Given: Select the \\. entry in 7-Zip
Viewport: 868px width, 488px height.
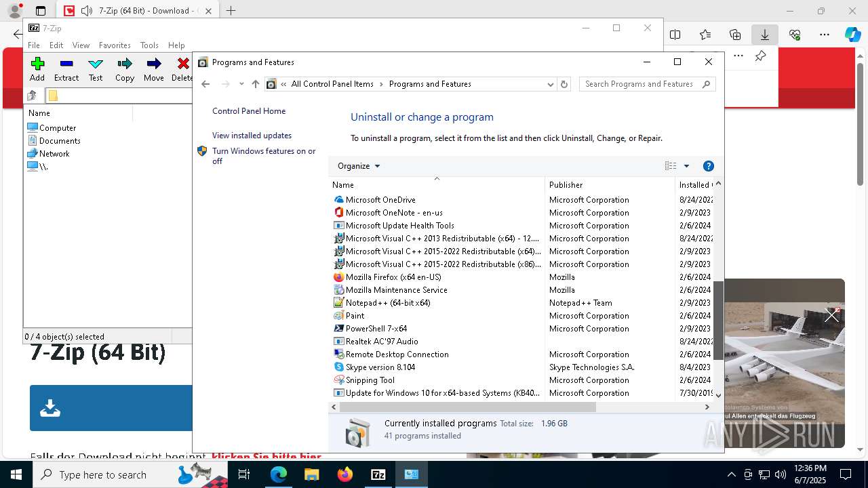Looking at the screenshot, I should [x=43, y=166].
